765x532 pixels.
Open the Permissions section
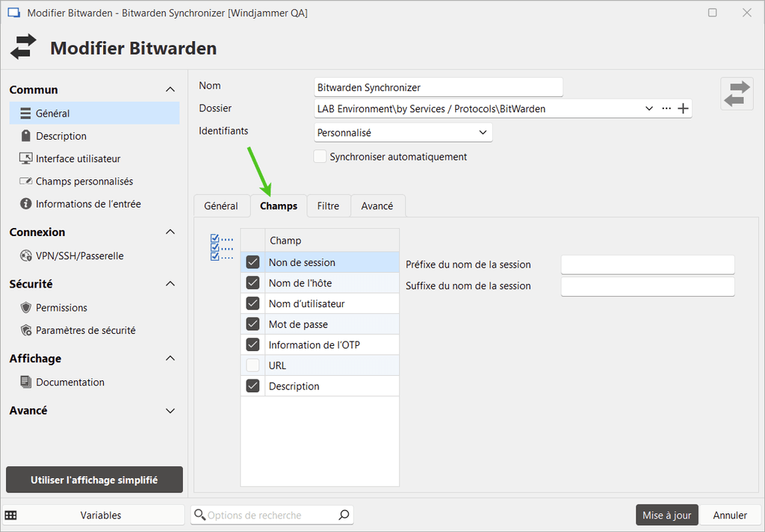click(61, 307)
